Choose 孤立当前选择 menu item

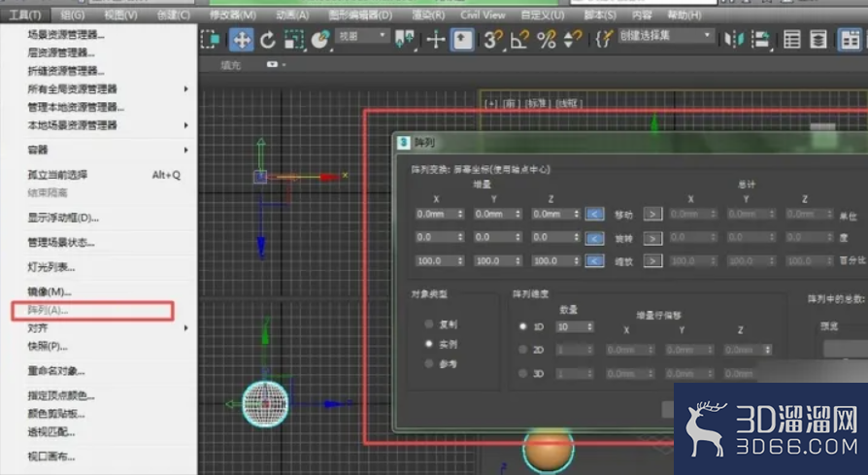(x=57, y=175)
